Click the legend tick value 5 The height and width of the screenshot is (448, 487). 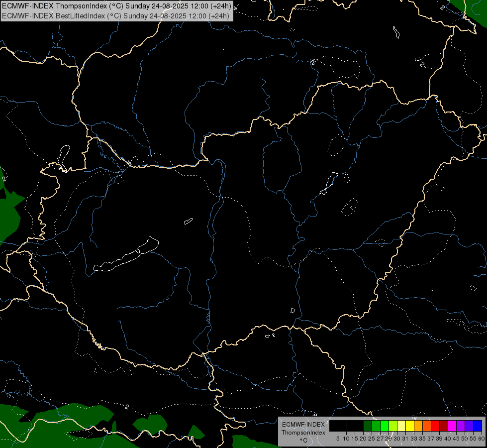338,439
